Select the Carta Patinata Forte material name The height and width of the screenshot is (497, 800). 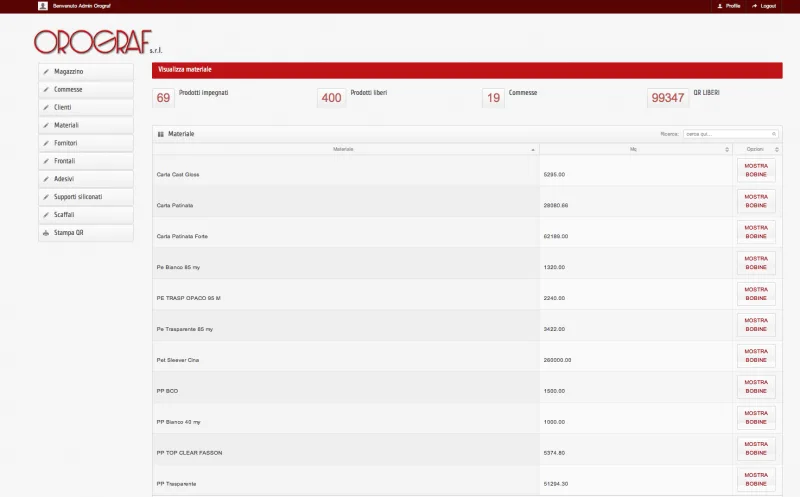pos(182,236)
